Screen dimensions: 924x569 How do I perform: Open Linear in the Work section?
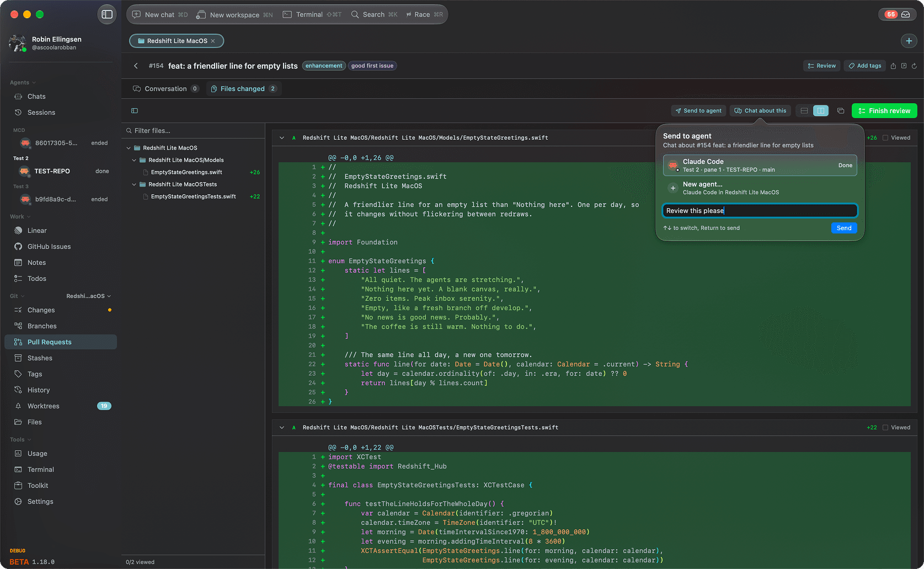coord(61,231)
